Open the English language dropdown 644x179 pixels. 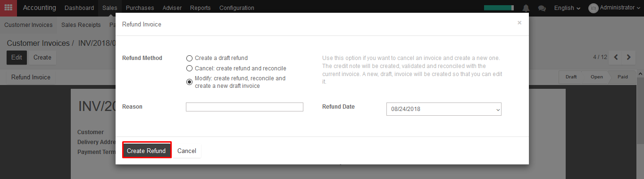[x=567, y=8]
